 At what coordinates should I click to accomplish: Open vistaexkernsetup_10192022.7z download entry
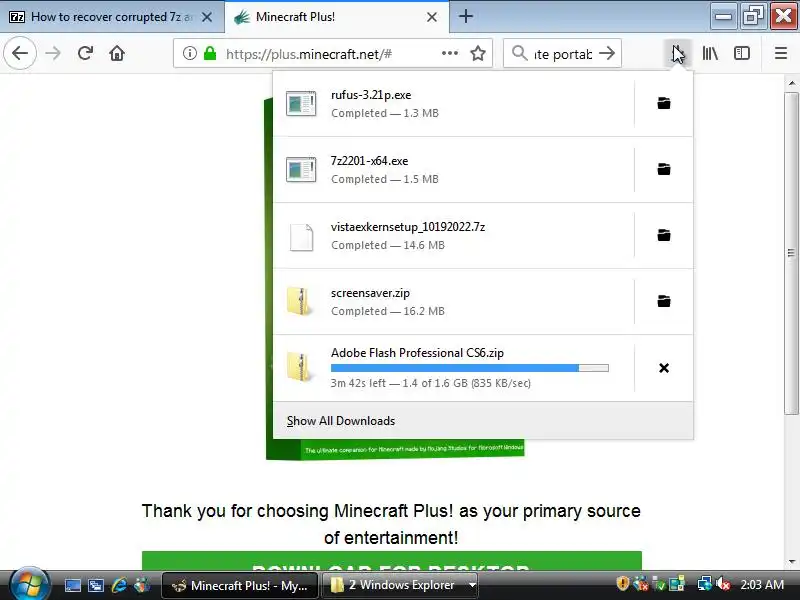click(x=454, y=235)
